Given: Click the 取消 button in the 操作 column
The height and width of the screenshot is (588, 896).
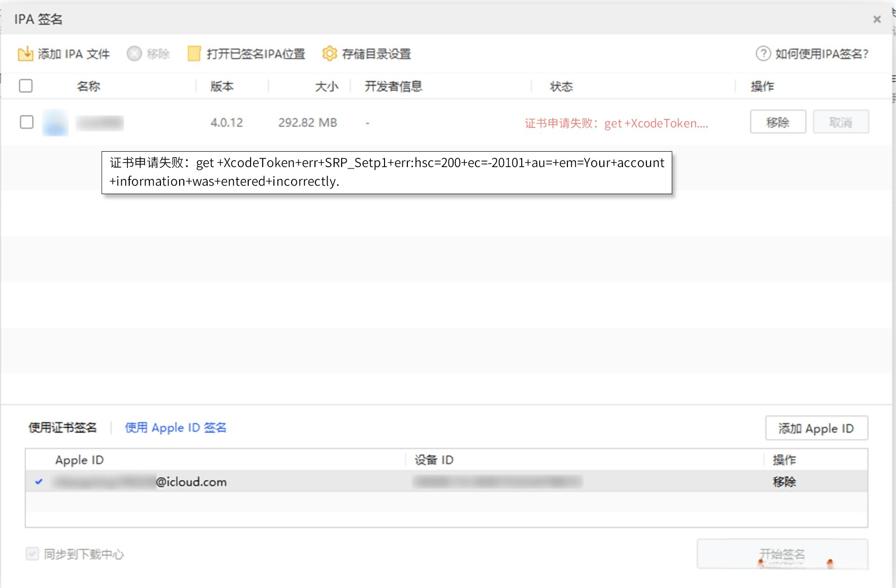Looking at the screenshot, I should click(x=840, y=122).
